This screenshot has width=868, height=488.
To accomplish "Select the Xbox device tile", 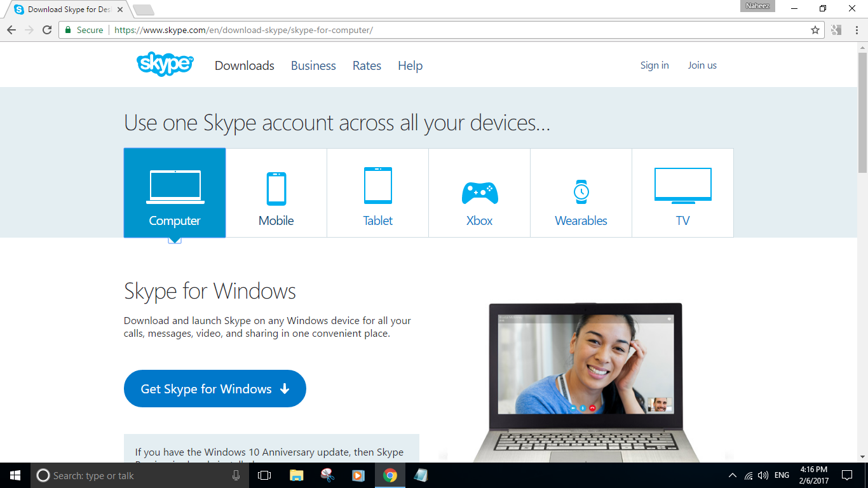I will (480, 193).
